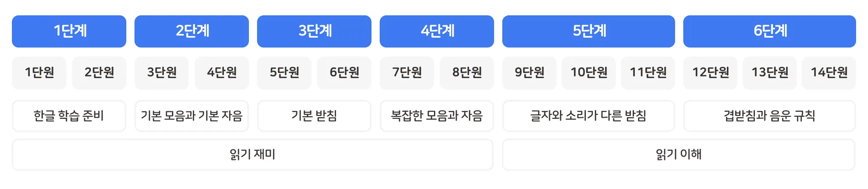Choose unit 5단원
This screenshot has height=189, width=868.
click(284, 73)
